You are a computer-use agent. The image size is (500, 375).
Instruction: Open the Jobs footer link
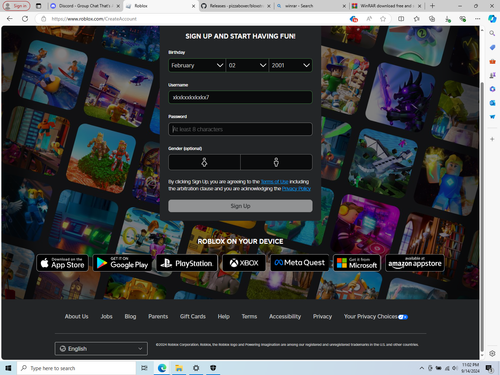106,316
